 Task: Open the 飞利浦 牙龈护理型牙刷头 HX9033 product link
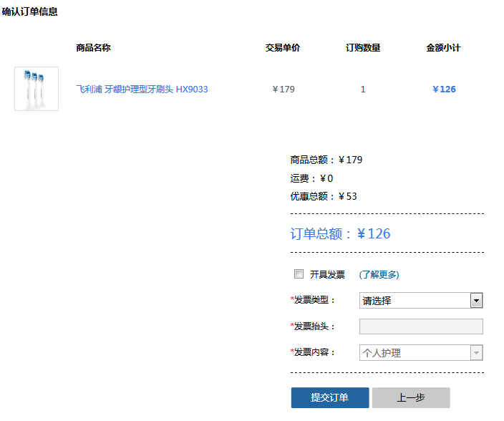point(142,89)
